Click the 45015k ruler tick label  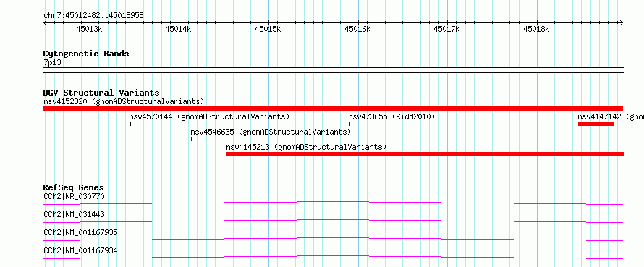pyautogui.click(x=268, y=29)
